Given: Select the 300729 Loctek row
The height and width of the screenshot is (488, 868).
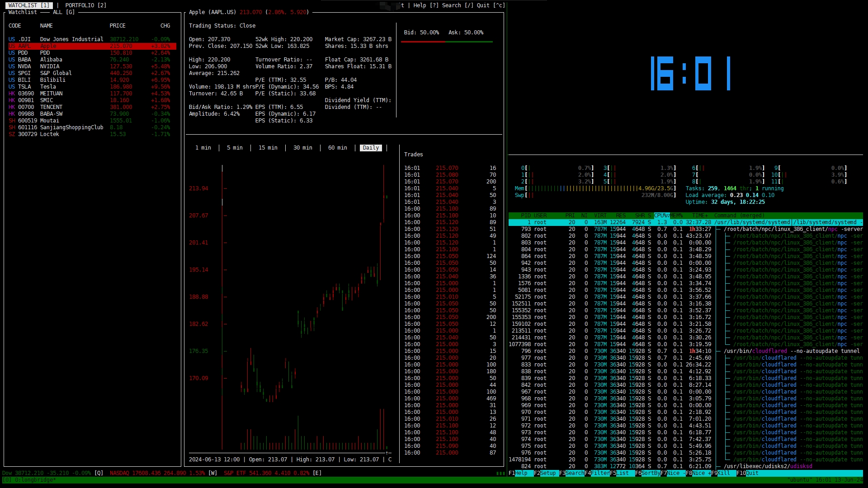Looking at the screenshot, I should click(x=92, y=134).
